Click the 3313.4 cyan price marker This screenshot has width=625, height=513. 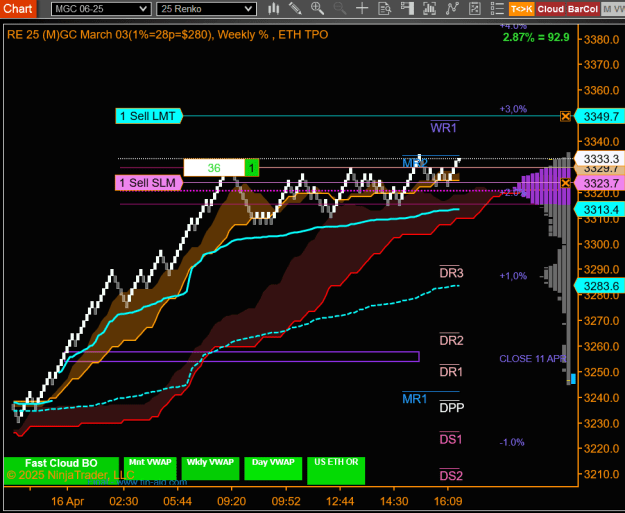[x=600, y=209]
